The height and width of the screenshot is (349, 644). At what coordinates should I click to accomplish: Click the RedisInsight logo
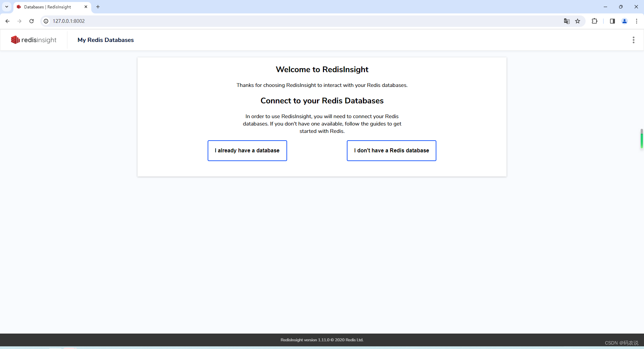[34, 40]
